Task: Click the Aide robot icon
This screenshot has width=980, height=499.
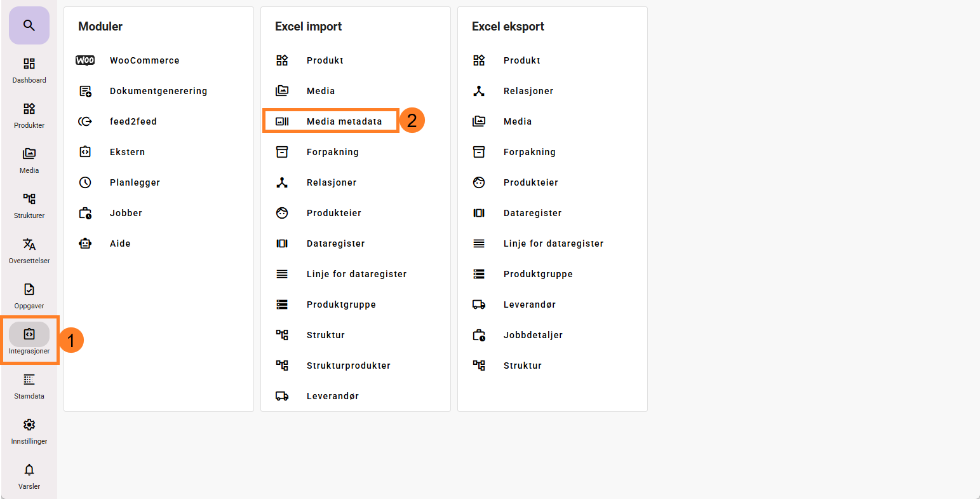Action: [85, 243]
